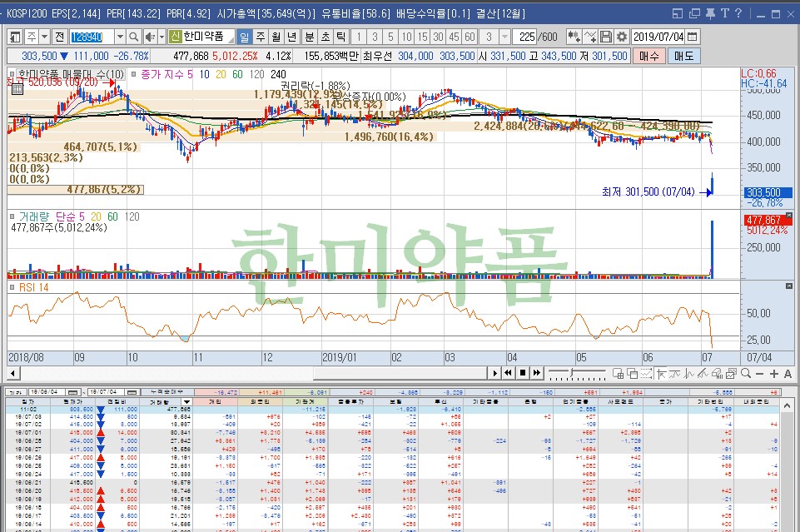Click the eraser drawing tool icon
Viewport: 800px width, 532px height.
717,373
